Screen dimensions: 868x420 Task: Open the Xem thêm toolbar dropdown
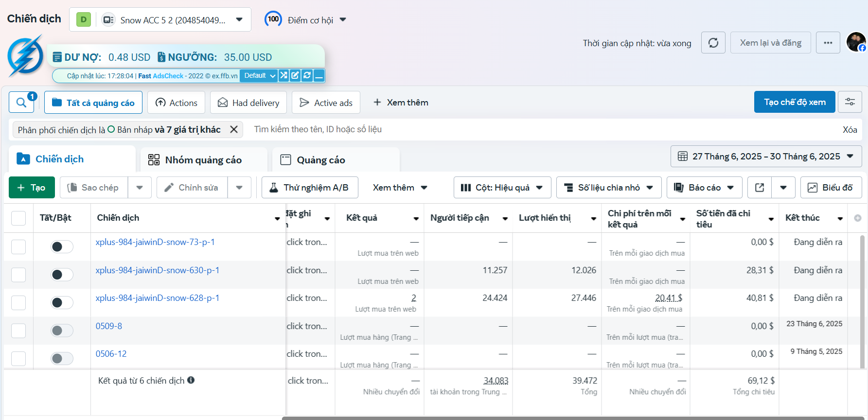[400, 188]
